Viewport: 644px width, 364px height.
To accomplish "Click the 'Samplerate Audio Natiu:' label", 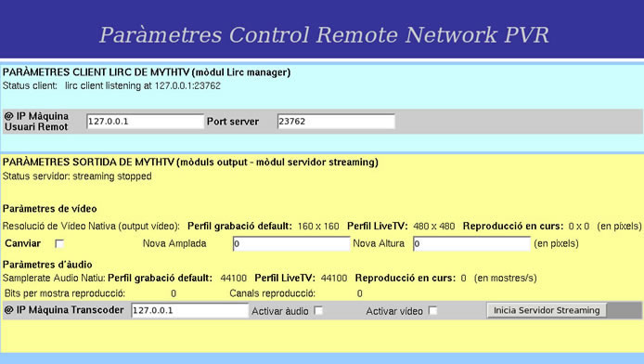I will coord(54,279).
